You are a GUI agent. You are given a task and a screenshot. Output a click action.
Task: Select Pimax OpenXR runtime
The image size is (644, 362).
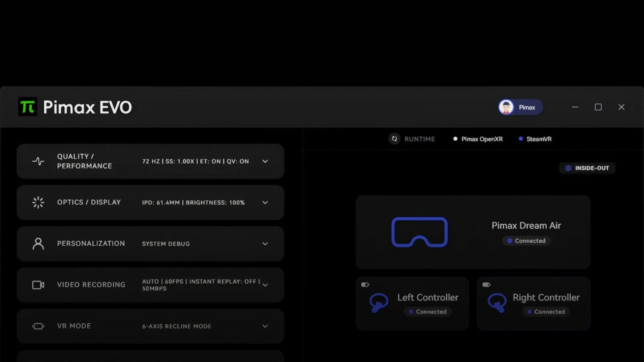click(478, 139)
